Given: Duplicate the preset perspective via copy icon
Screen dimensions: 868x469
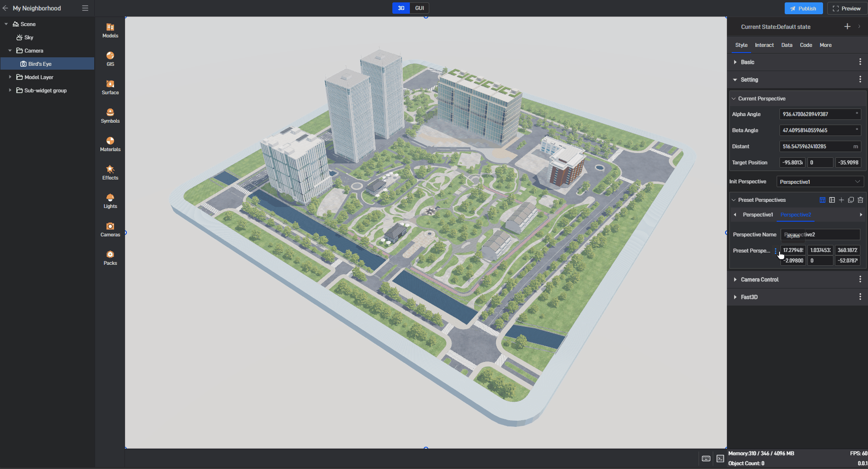Looking at the screenshot, I should pos(850,200).
